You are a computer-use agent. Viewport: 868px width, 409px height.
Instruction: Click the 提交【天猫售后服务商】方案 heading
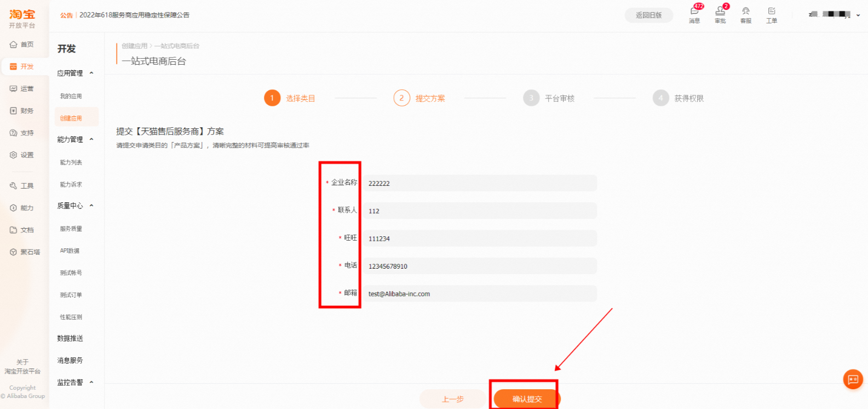[x=170, y=132]
